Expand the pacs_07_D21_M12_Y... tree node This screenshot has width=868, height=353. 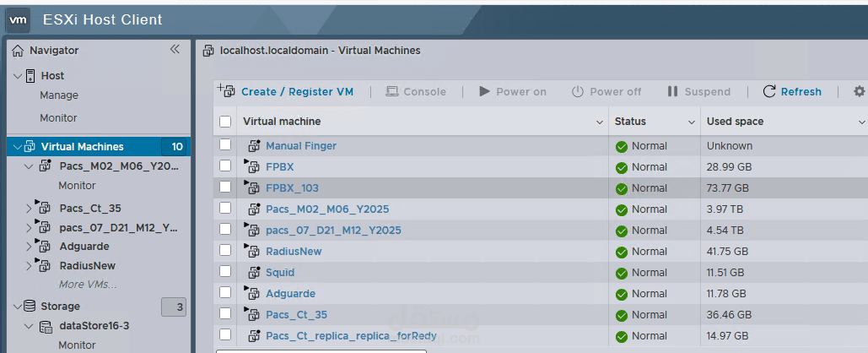[x=30, y=228]
